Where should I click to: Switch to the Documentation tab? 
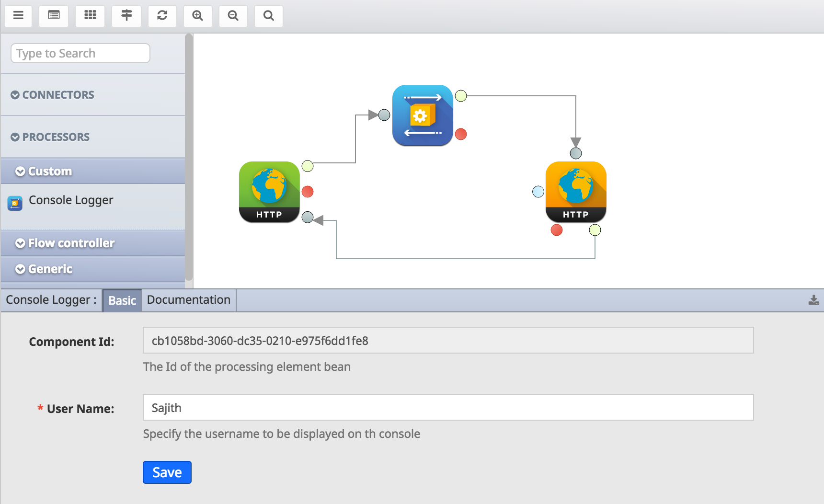tap(189, 300)
